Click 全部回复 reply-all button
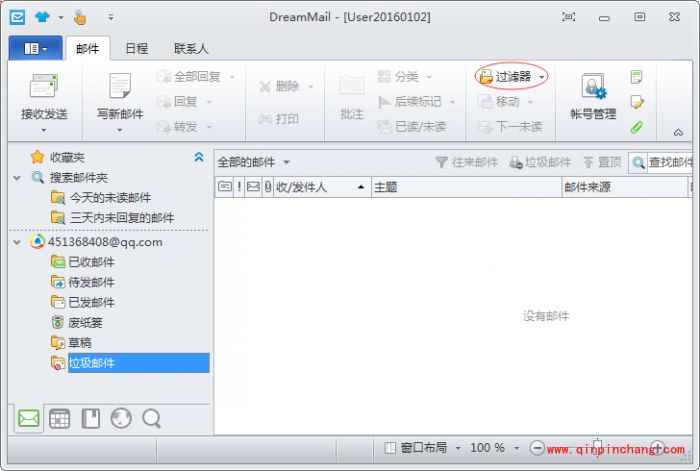This screenshot has height=471, width=700. point(189,77)
